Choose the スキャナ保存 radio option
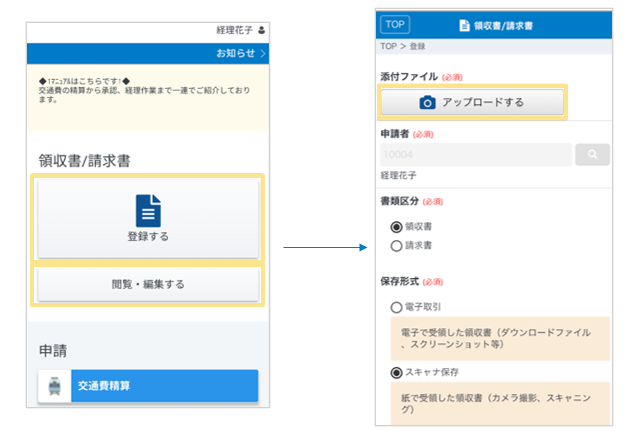This screenshot has width=639, height=436. click(397, 372)
